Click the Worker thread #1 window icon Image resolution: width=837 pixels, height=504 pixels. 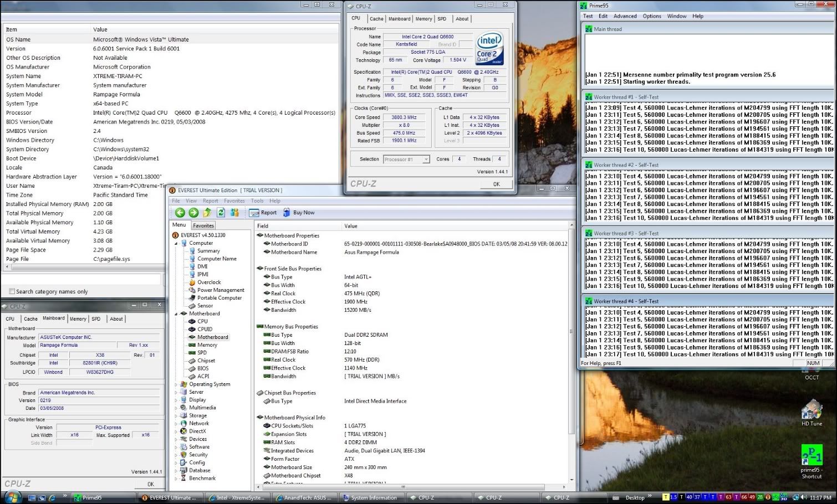pos(589,97)
